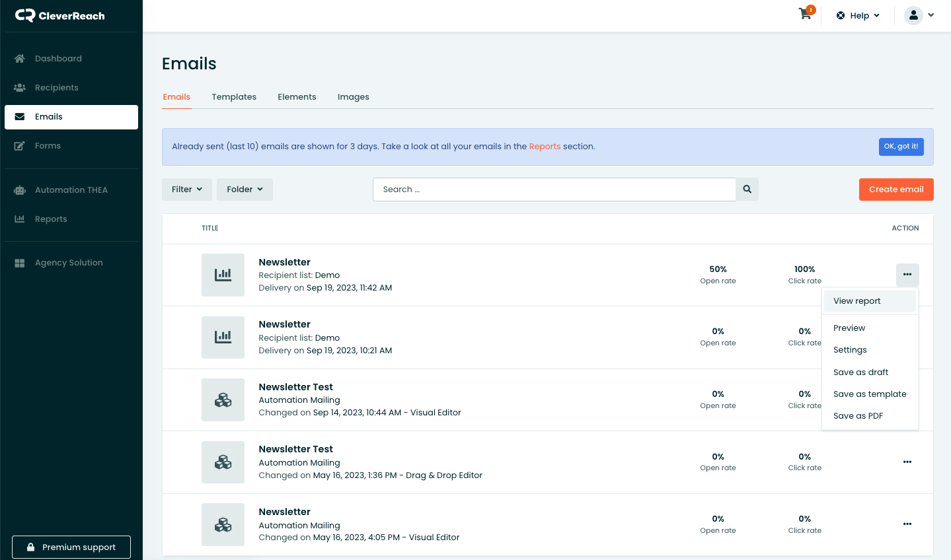The image size is (951, 560).
Task: Switch to the Images tab
Action: point(354,97)
